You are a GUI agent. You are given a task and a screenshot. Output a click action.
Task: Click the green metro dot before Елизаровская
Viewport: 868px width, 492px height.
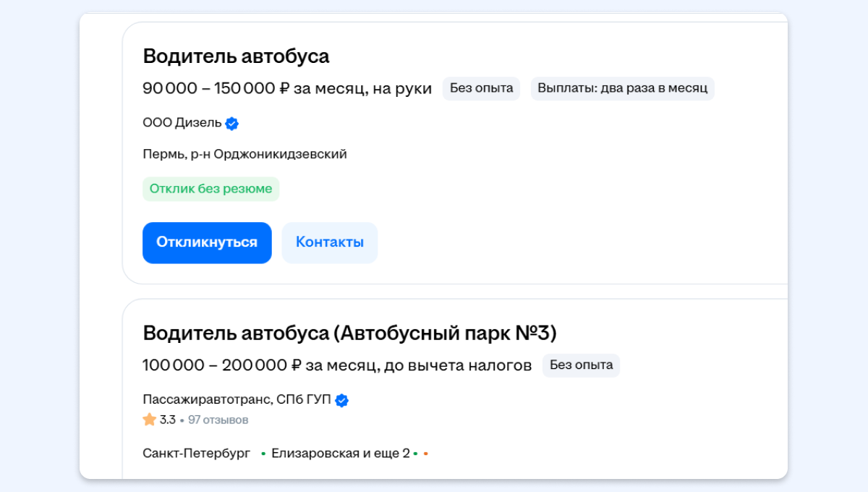pos(263,454)
